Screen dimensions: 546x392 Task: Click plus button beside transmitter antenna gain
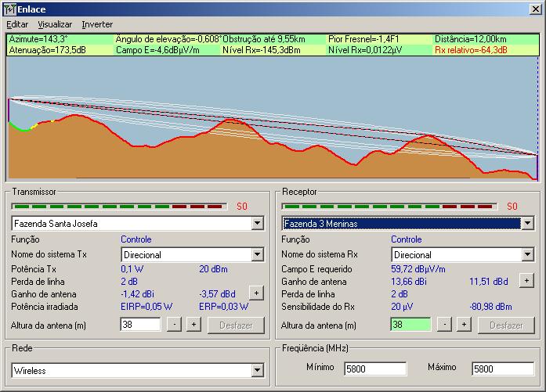(255, 293)
